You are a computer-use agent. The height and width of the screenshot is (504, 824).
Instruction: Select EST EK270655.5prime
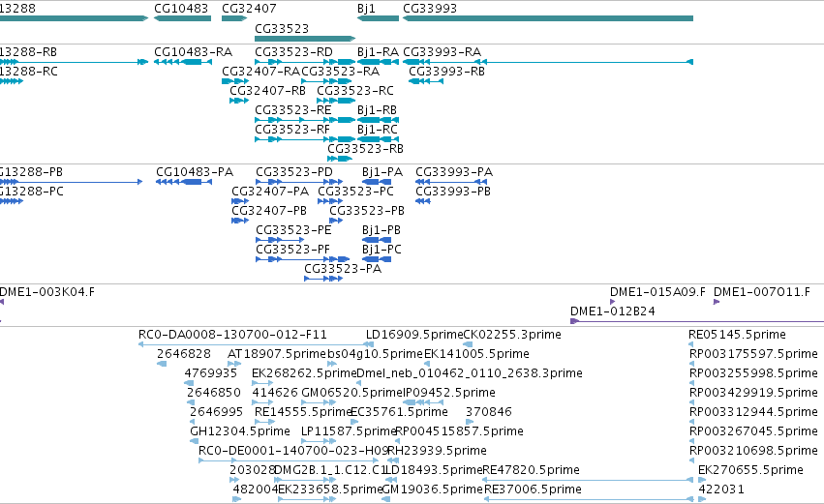click(702, 481)
